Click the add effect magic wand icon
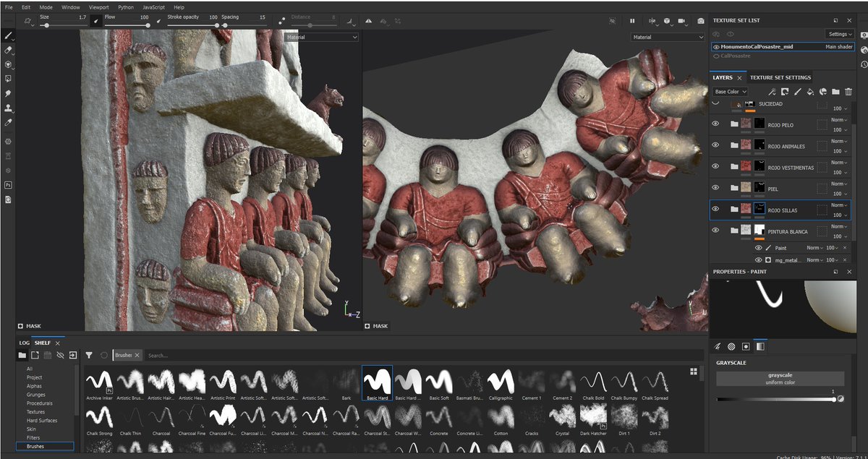 773,92
